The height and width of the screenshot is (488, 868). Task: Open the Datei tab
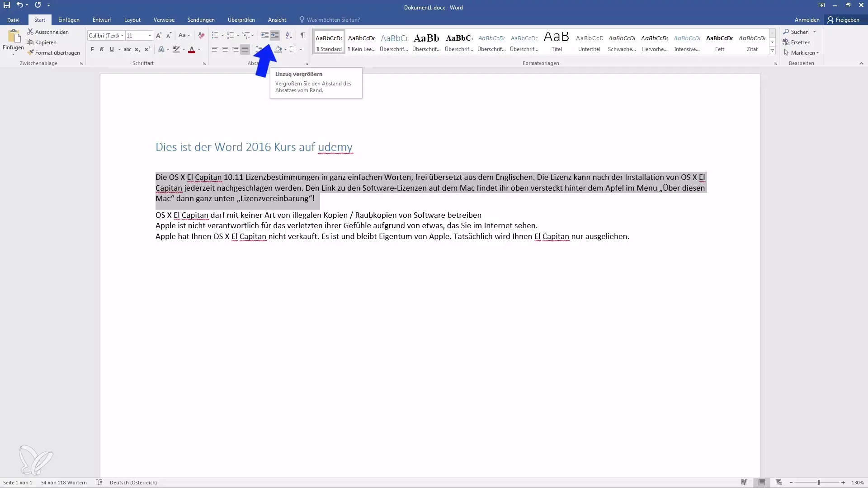coord(13,20)
